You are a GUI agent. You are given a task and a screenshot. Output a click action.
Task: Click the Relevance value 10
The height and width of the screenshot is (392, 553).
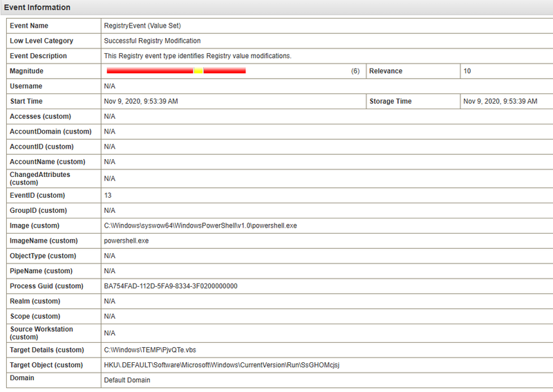click(467, 71)
